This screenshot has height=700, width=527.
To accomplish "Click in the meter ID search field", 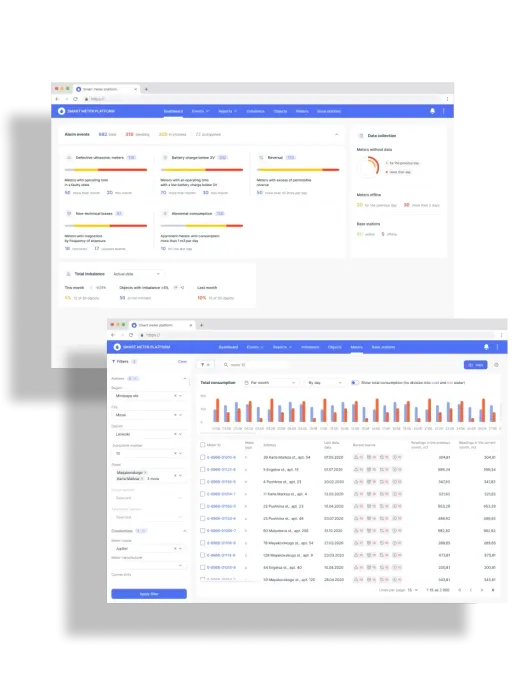I will pos(255,365).
